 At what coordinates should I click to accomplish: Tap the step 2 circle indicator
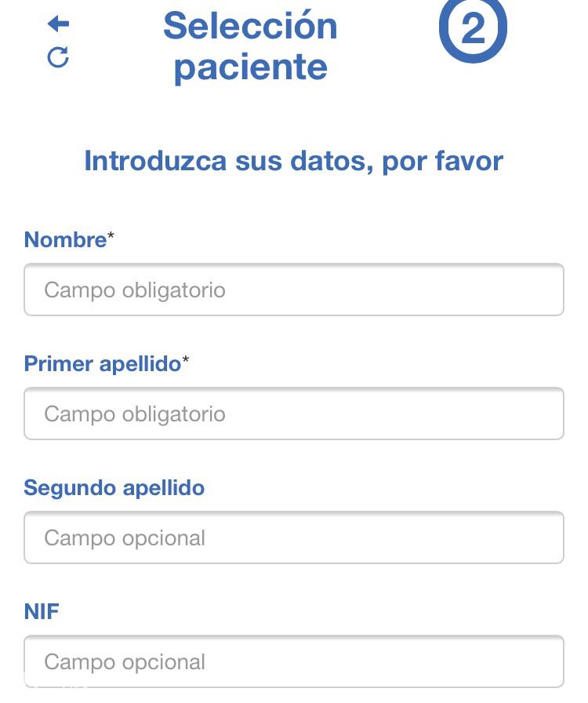click(x=473, y=28)
